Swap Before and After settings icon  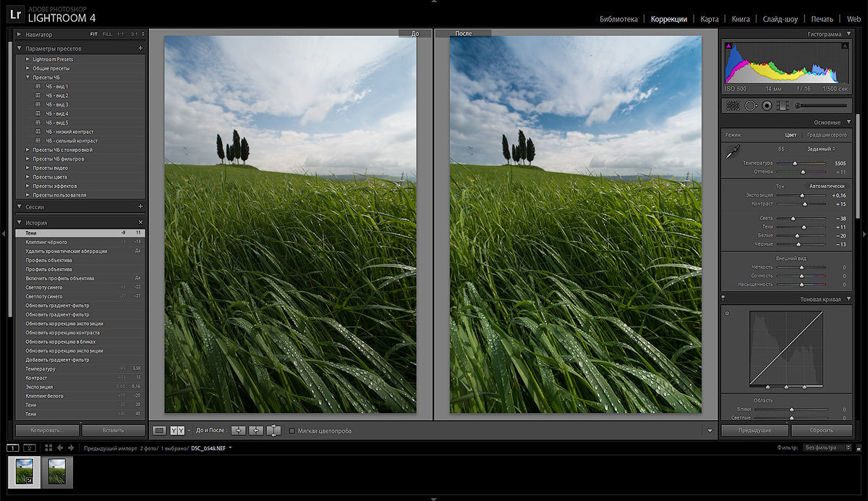[x=273, y=430]
